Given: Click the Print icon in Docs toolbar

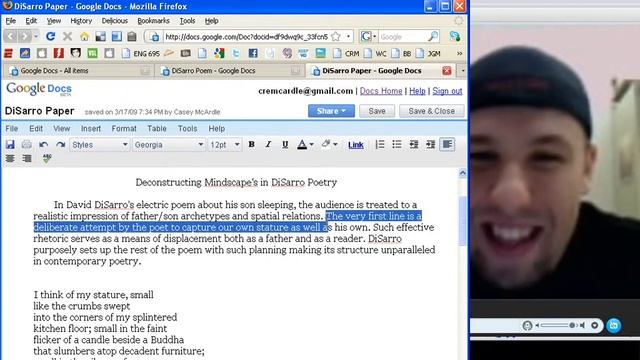Looking at the screenshot, I should pos(27,144).
